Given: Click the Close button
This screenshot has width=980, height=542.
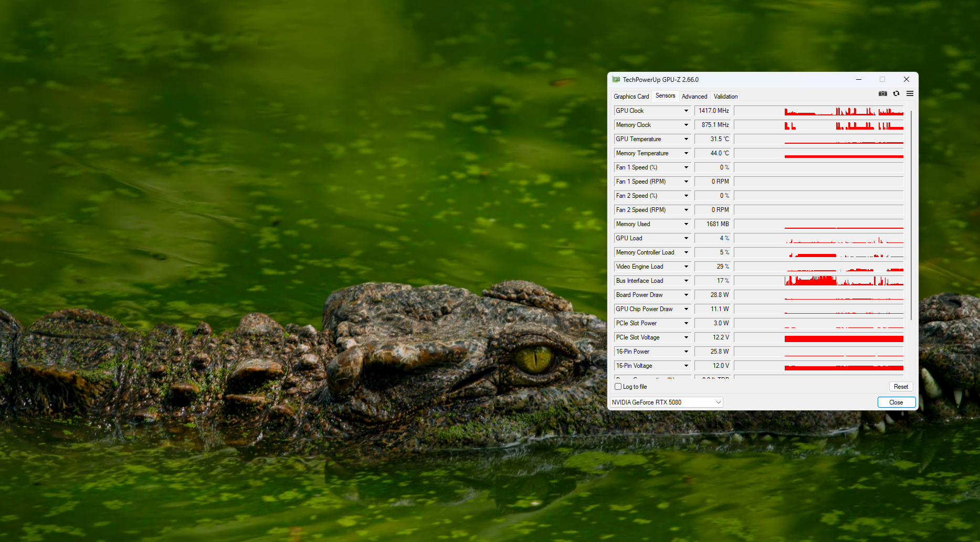Looking at the screenshot, I should point(896,402).
